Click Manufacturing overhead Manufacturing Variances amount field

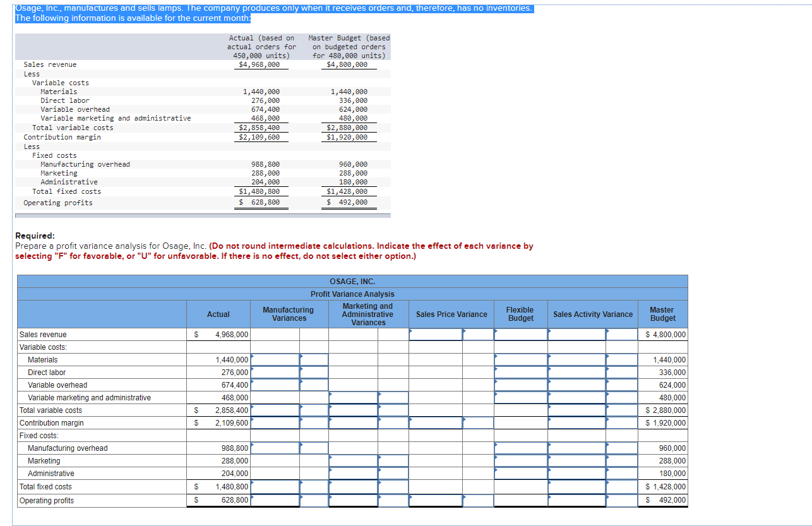275,448
